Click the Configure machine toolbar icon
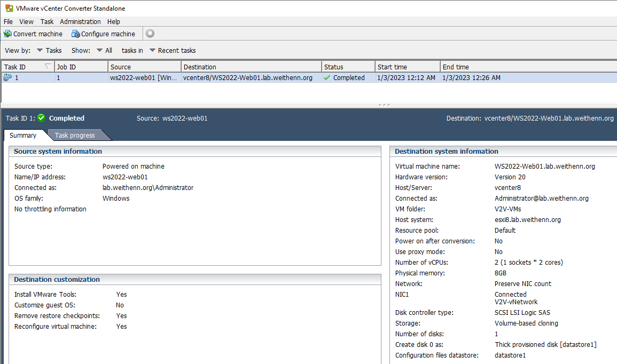 [75, 34]
